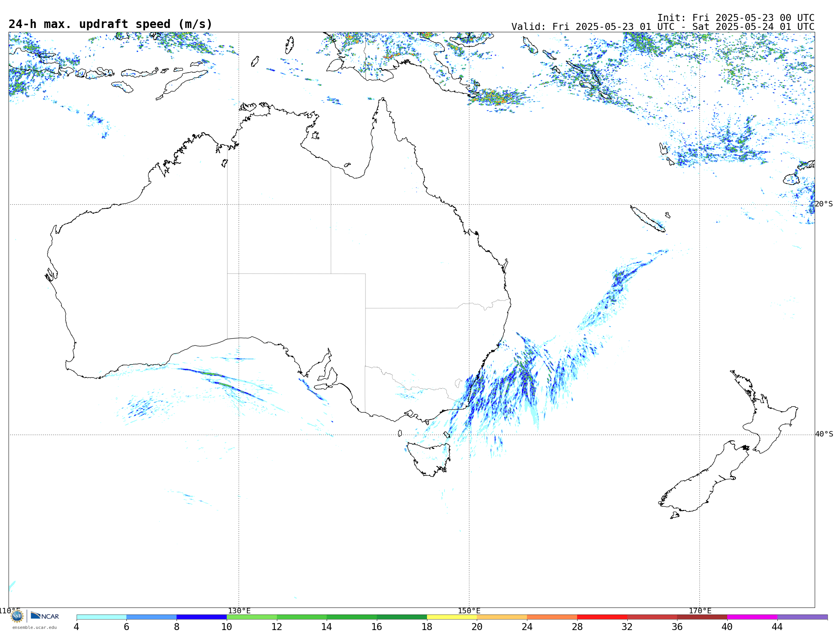Screen dimensions: 840x632
Task: Click the Init time text line
Action: pos(736,18)
